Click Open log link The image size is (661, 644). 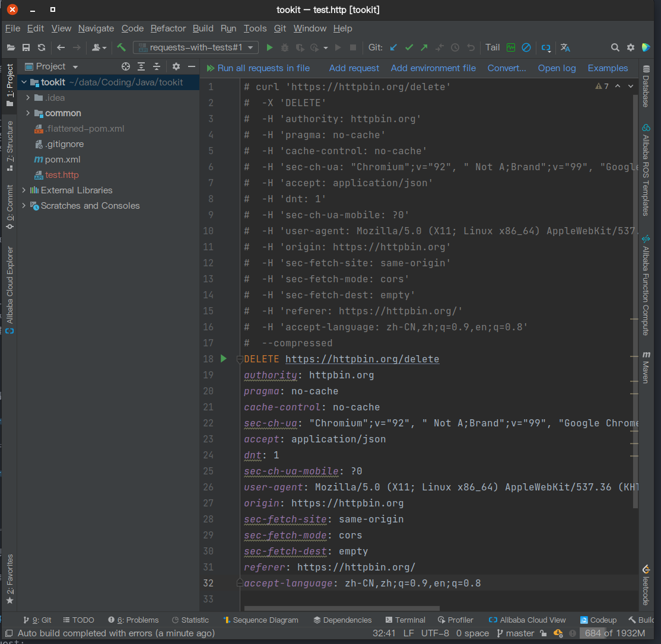557,68
